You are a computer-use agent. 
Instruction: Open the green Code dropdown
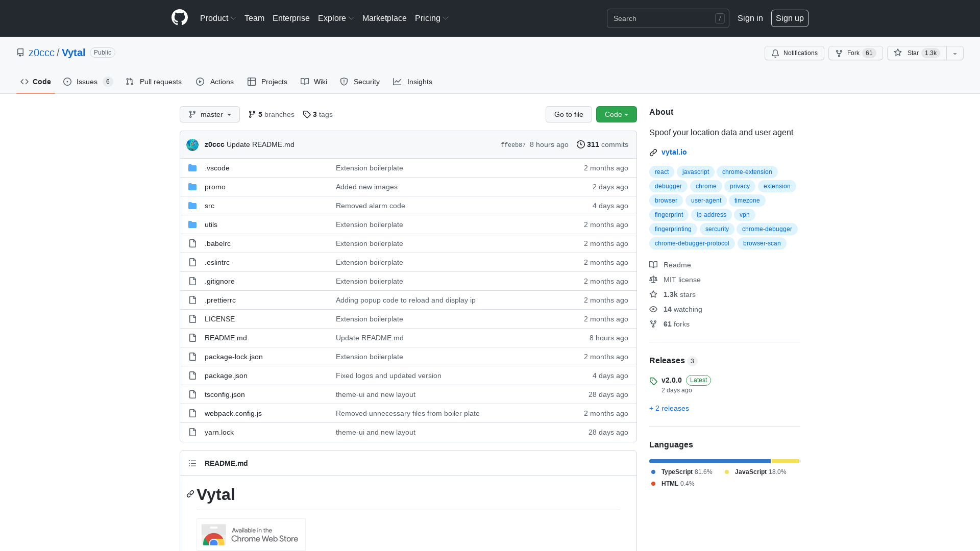click(616, 114)
